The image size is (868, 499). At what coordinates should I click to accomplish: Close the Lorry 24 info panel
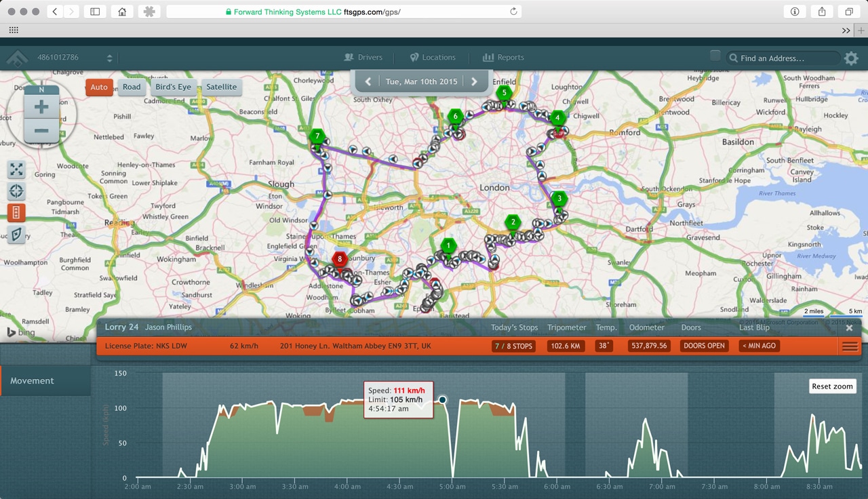coord(849,327)
